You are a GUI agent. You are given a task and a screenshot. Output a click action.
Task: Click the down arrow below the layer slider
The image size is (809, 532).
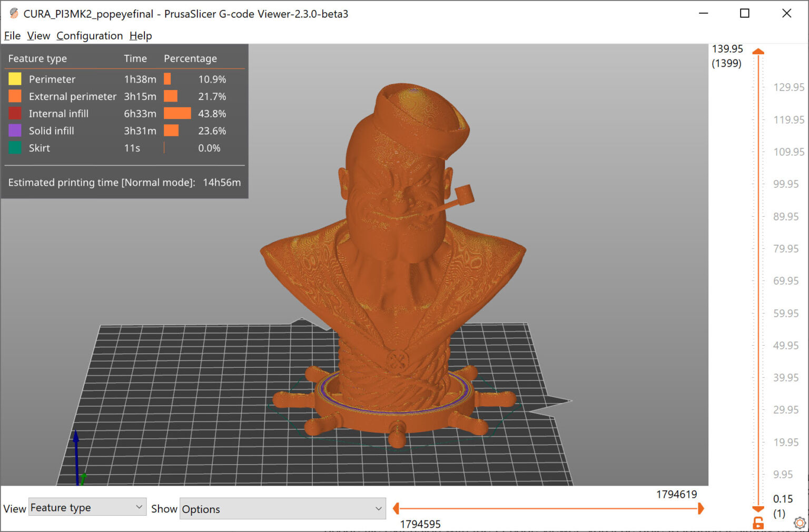[758, 509]
